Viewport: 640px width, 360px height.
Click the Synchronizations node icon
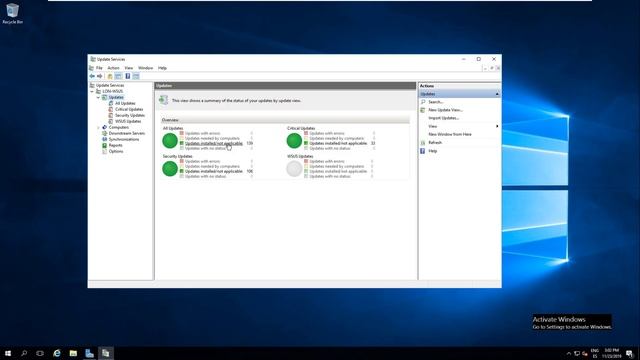104,139
